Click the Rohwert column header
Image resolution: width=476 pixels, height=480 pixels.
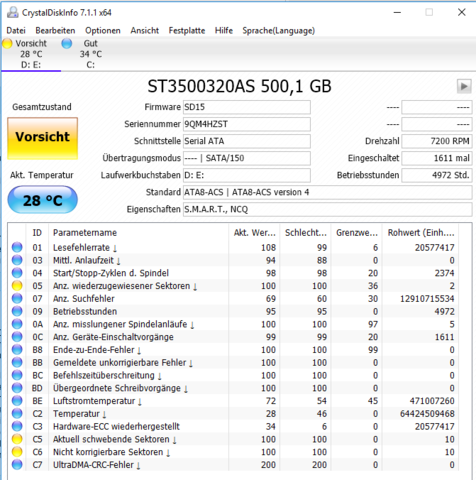pos(421,233)
